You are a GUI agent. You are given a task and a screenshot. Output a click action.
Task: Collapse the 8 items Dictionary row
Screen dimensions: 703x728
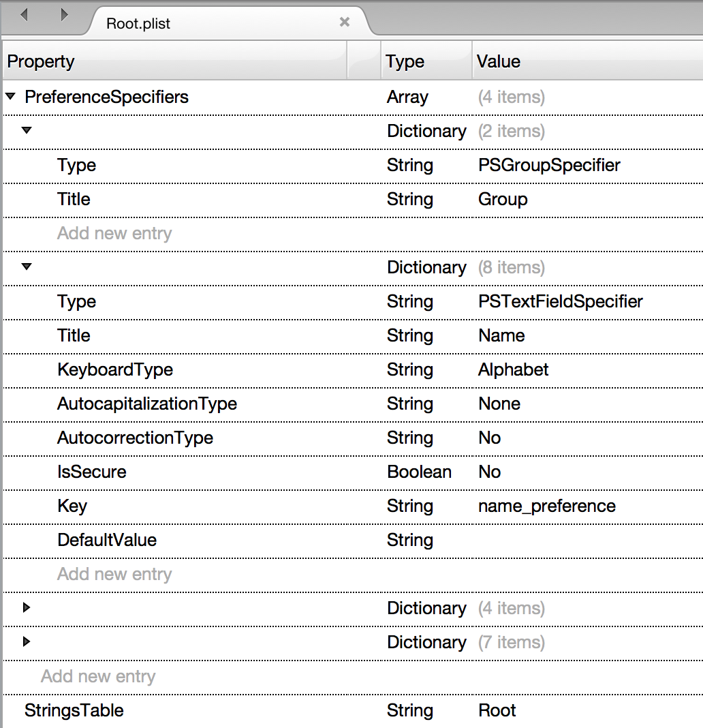tap(27, 267)
